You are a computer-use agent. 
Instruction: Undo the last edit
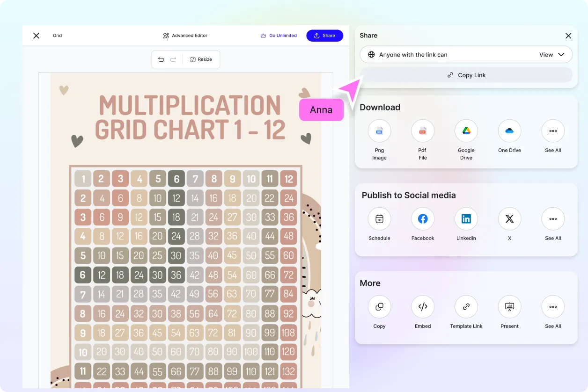tap(161, 59)
